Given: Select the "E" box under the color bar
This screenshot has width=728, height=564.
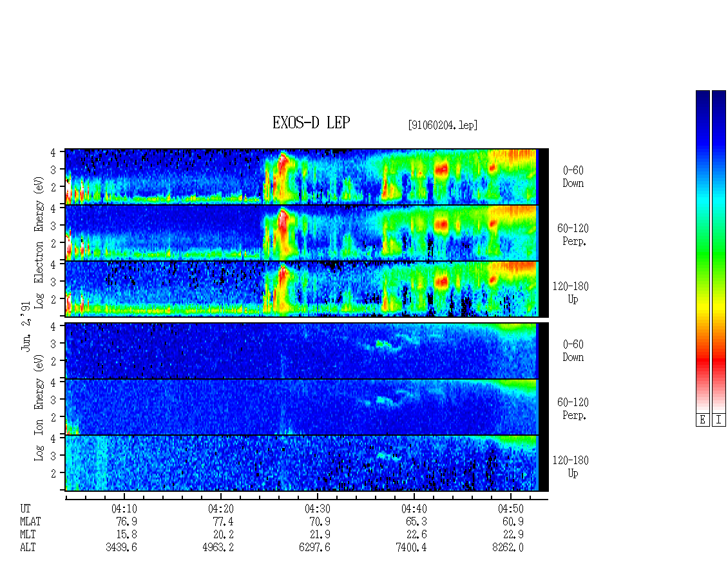Looking at the screenshot, I should [702, 420].
